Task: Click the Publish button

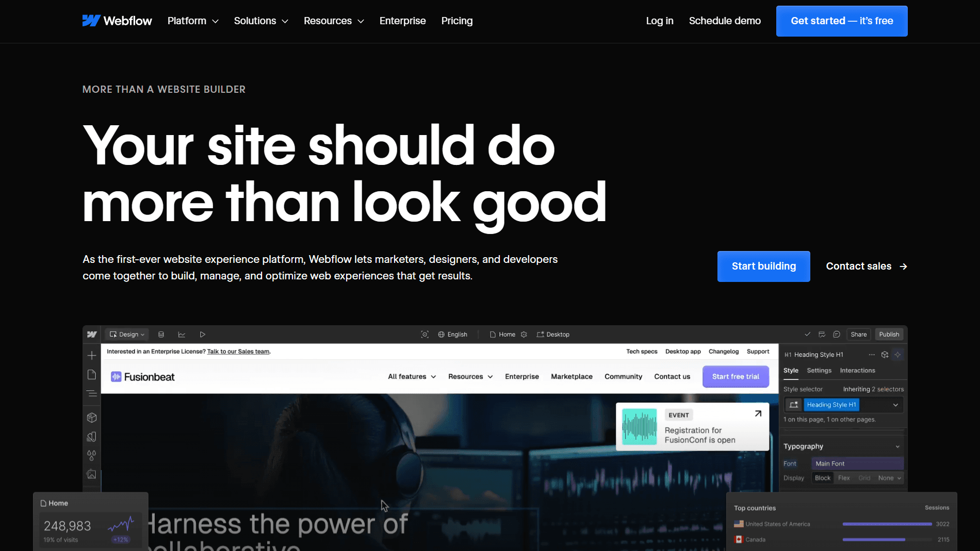Action: click(x=889, y=335)
